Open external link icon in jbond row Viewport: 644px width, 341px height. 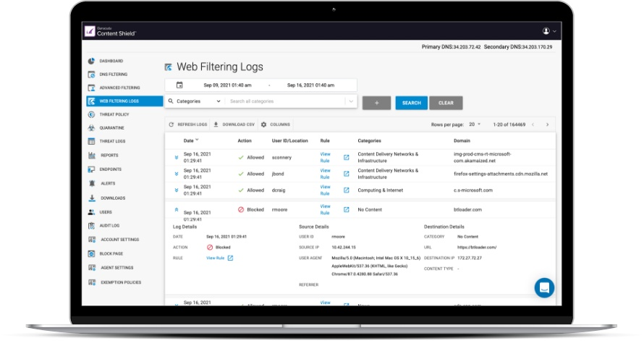[346, 174]
